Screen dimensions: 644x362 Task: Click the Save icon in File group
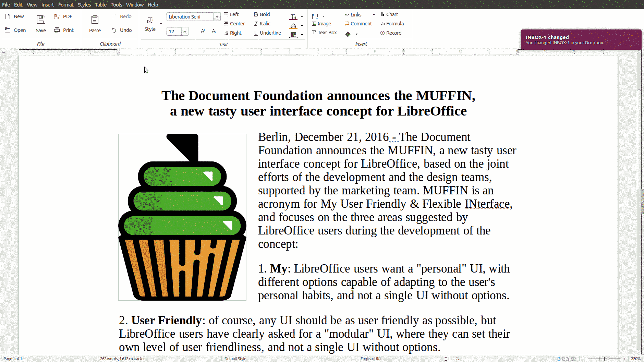[x=41, y=20]
